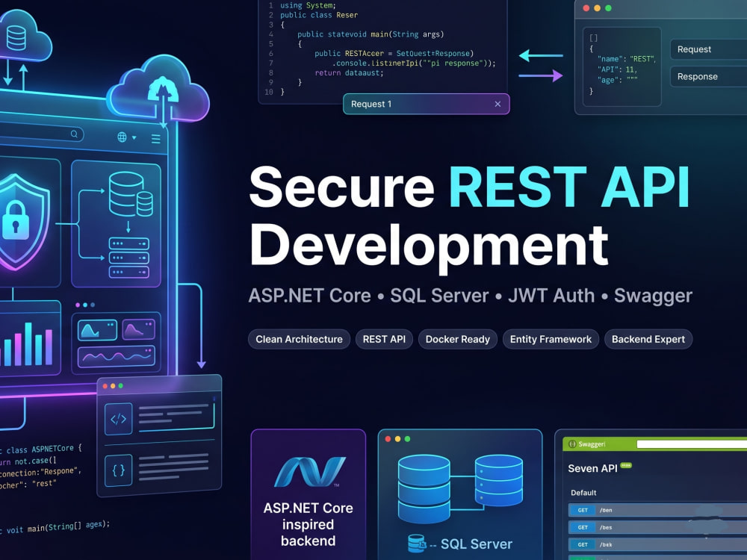Click the '"age"' JSON line
The height and width of the screenshot is (560, 747).
click(618, 80)
